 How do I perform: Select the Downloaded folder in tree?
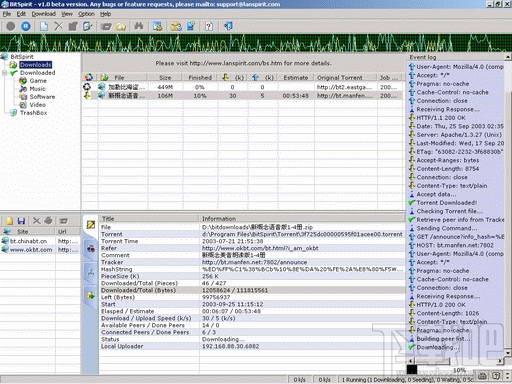(37, 73)
